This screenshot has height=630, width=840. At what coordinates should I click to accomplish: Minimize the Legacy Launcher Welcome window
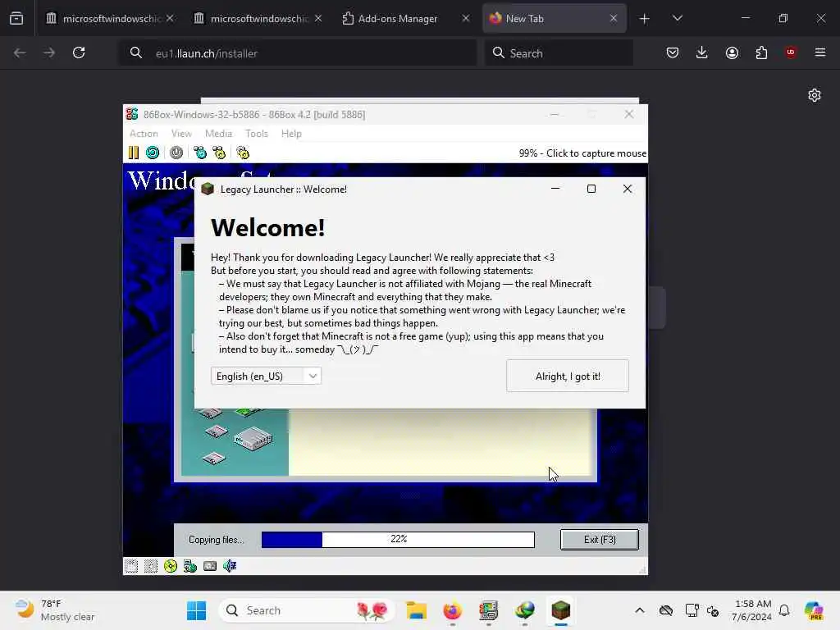(555, 189)
